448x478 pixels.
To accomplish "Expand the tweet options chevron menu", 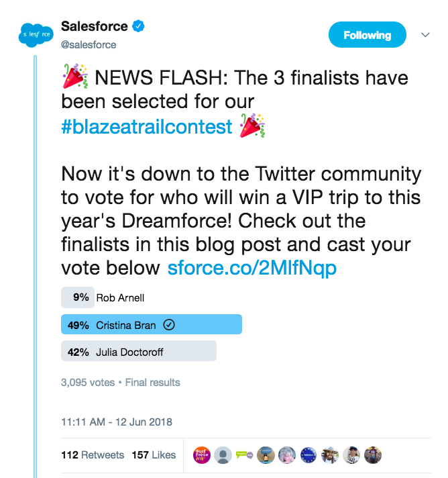I will pos(425,35).
